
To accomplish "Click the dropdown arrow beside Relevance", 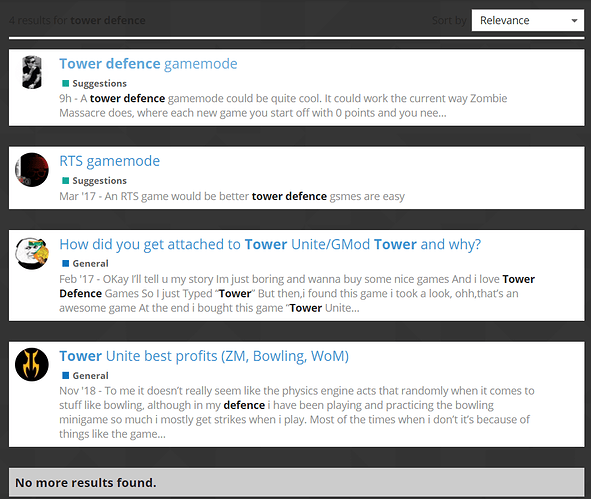I will coord(574,21).
